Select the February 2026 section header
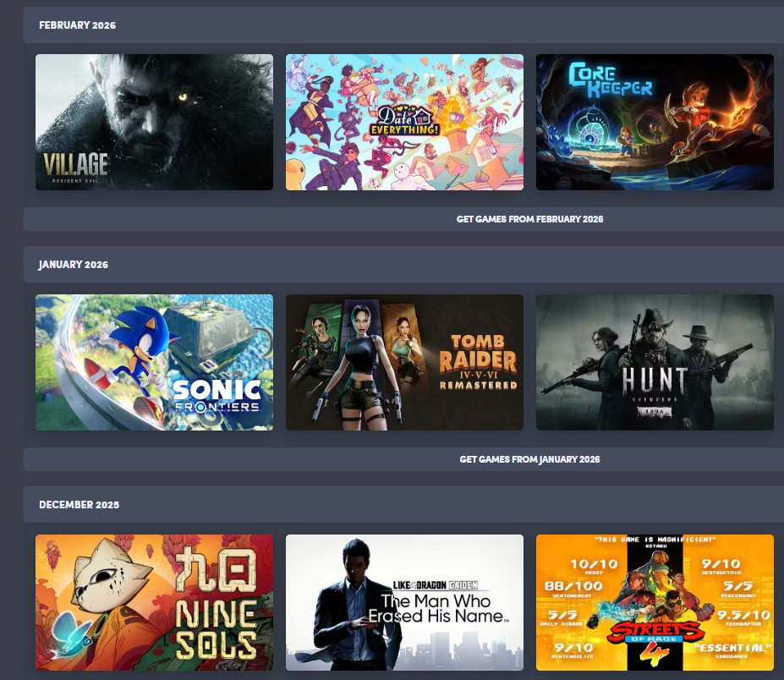 pos(403,25)
